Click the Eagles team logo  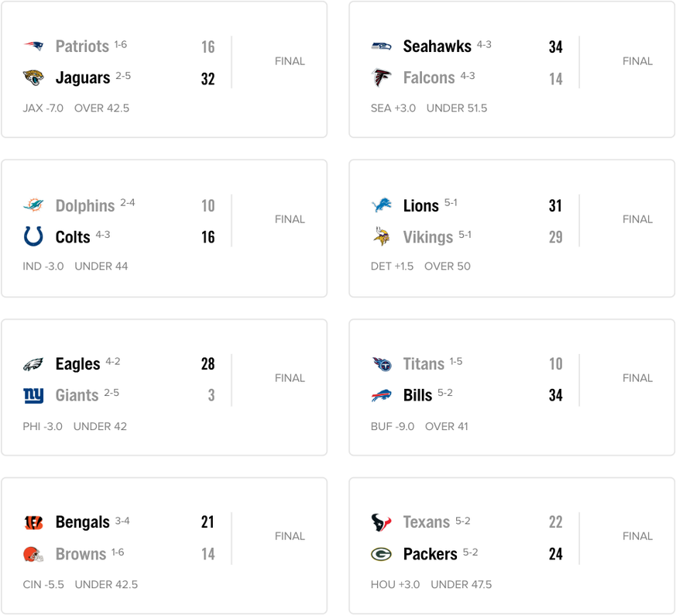tap(33, 364)
